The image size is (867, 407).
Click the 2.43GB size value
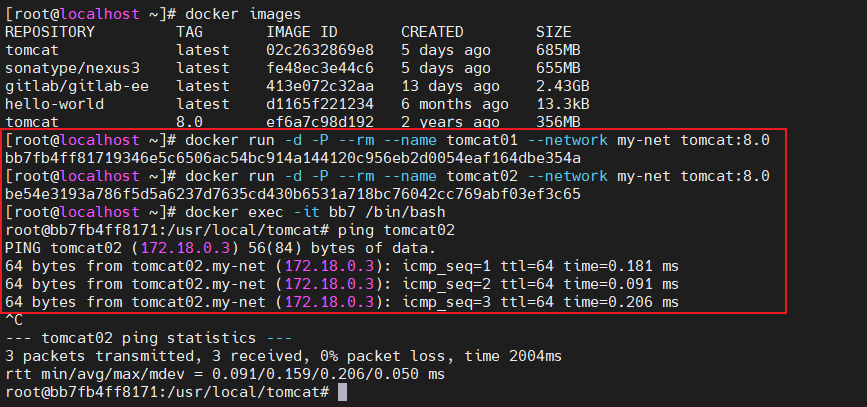click(x=562, y=86)
